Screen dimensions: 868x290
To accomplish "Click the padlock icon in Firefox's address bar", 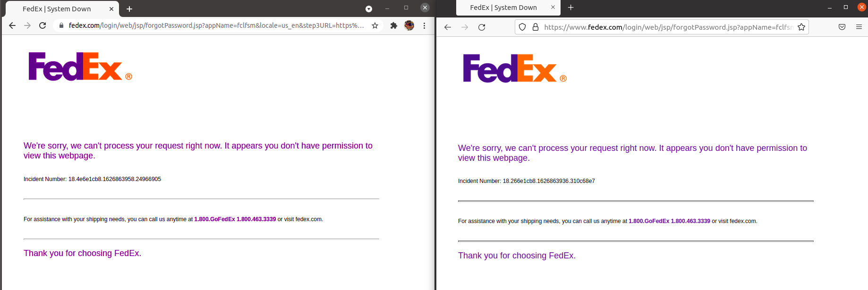I will [535, 27].
